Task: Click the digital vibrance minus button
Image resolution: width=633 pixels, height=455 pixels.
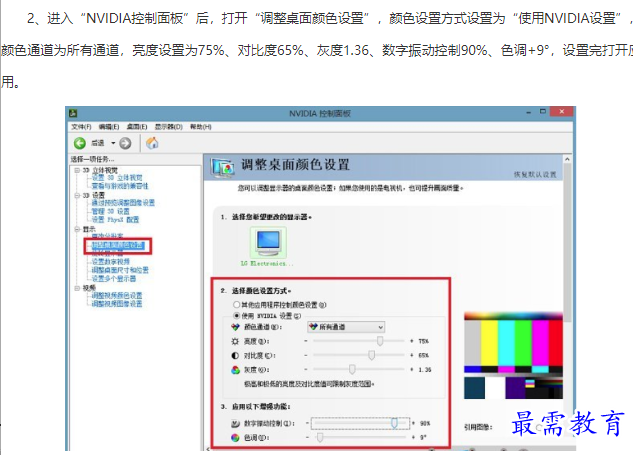Action: (x=308, y=423)
